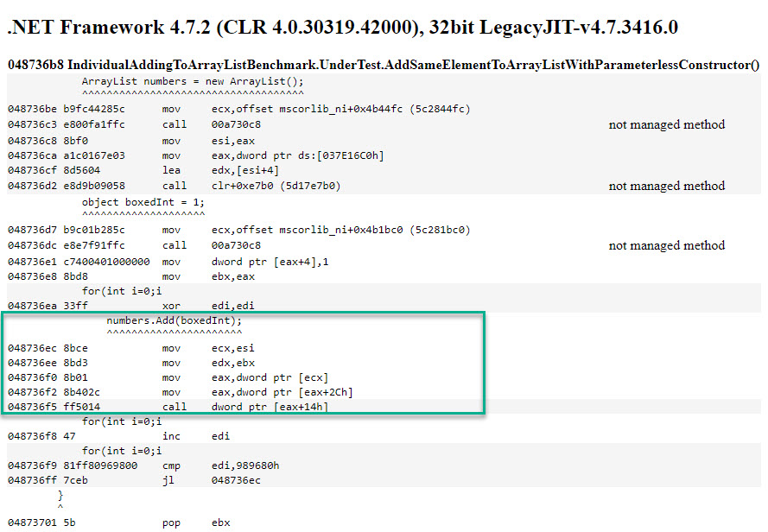The height and width of the screenshot is (532, 768).
Task: Click the .NET Framework 4.7.2 heading
Action: [342, 28]
